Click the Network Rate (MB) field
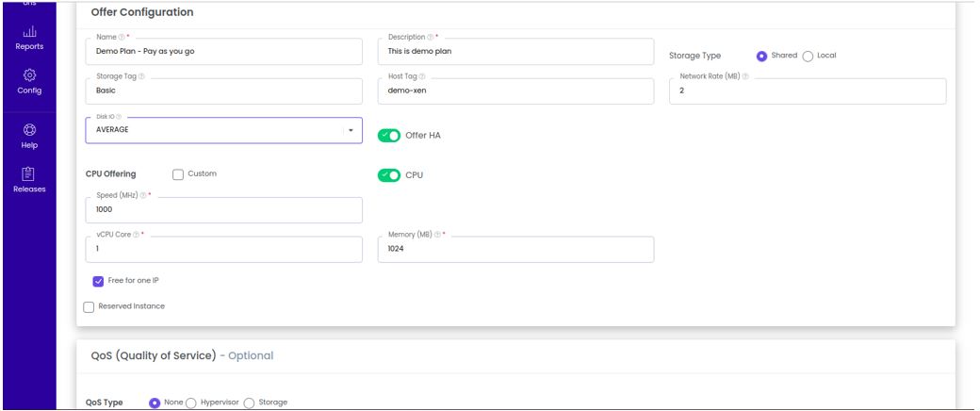Image resolution: width=980 pixels, height=411 pixels. click(808, 90)
